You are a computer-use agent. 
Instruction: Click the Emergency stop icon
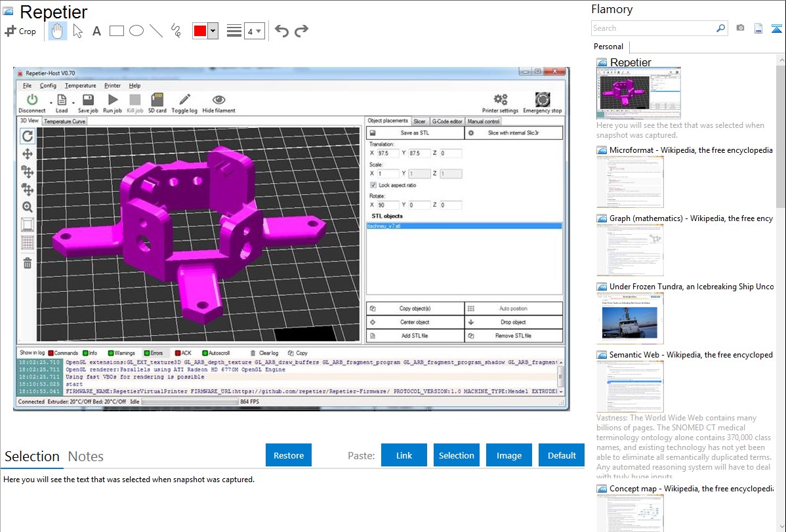(x=543, y=99)
